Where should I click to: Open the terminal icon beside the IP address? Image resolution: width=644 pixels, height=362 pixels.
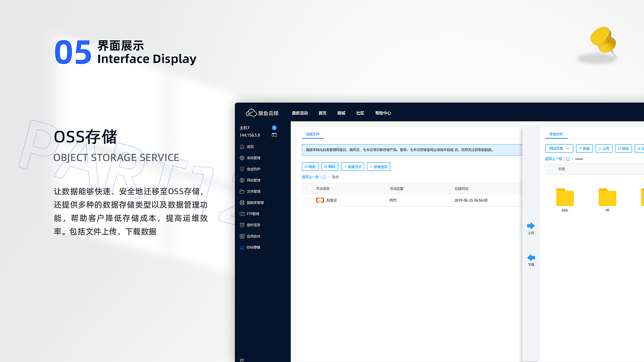tap(274, 135)
